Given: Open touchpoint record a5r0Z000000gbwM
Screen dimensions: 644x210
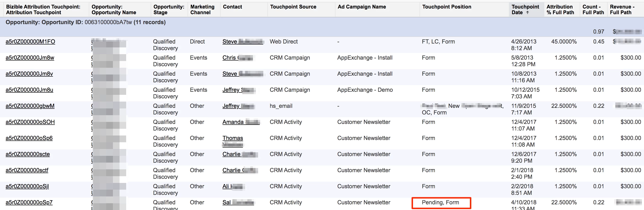Looking at the screenshot, I should click(30, 106).
